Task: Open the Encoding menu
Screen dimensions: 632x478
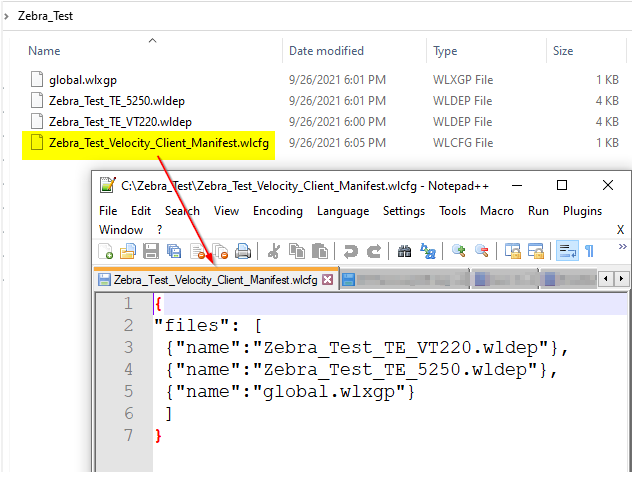Action: (278, 211)
